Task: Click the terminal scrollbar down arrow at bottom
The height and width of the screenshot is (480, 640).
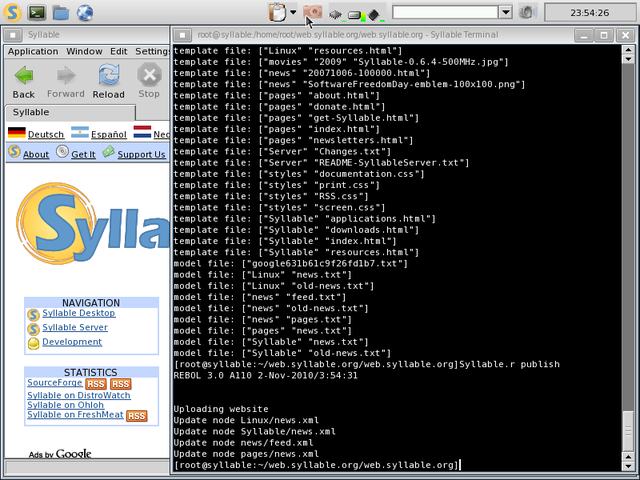Action: point(629,466)
